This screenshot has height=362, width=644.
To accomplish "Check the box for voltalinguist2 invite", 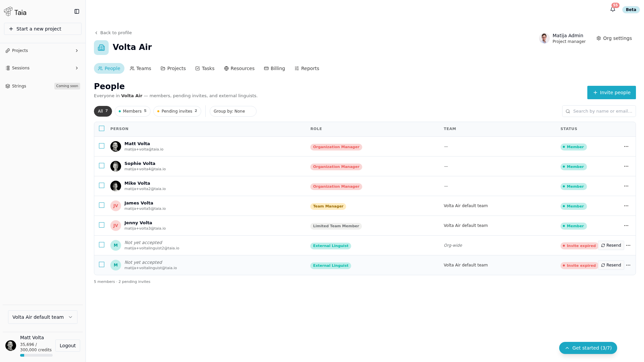I will click(x=102, y=245).
